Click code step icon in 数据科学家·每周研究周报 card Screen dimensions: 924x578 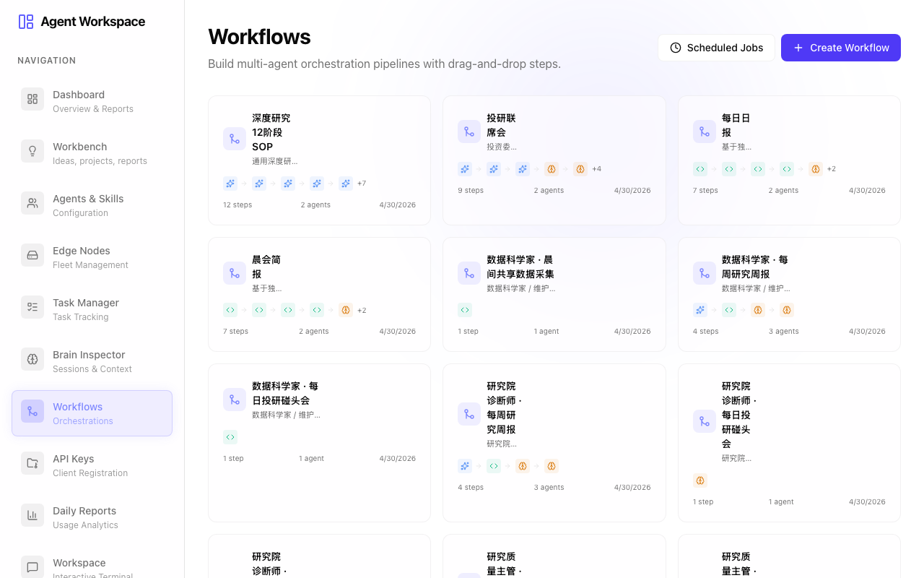(729, 310)
